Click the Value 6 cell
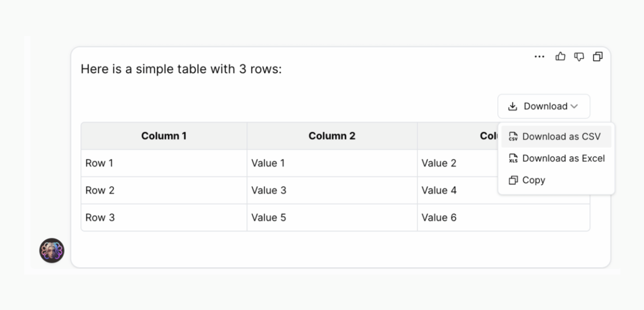644x310 pixels. point(504,217)
